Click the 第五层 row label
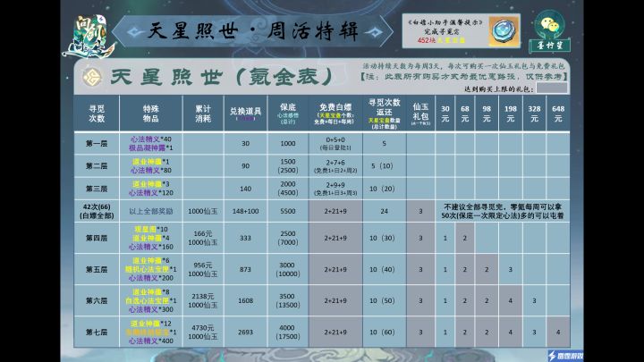 point(97,270)
